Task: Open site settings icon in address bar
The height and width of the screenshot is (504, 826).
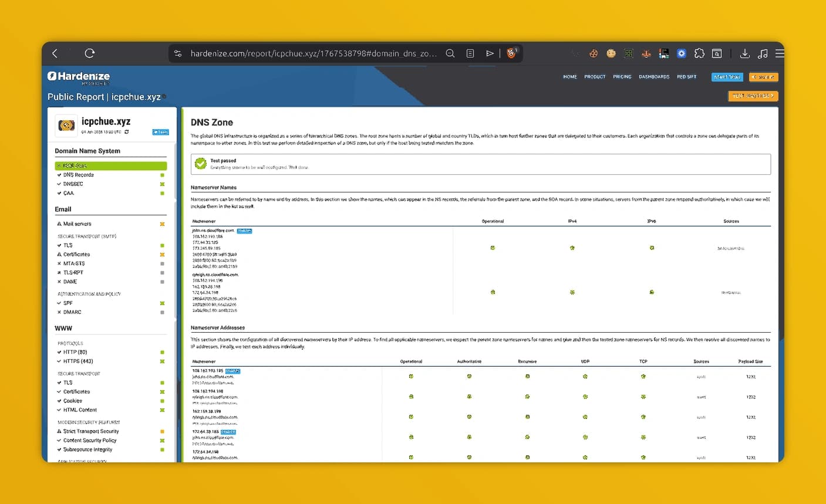Action: 178,53
